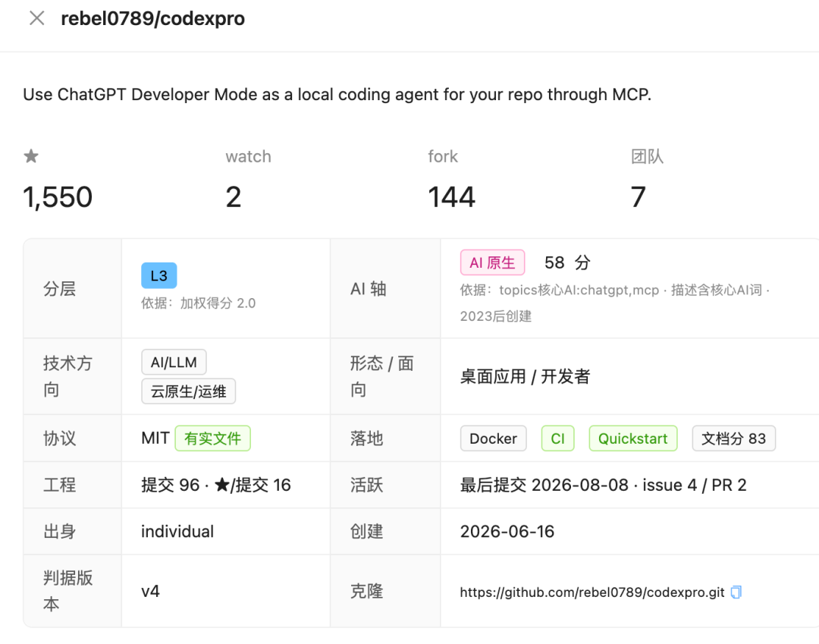Click the creation date 2026-06-16
Screen dimensions: 819x644
point(507,531)
